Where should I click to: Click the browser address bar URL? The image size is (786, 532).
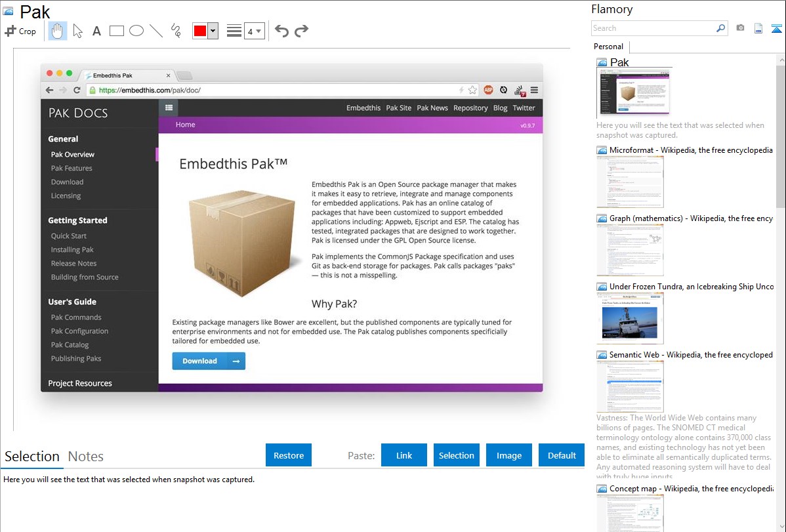pyautogui.click(x=150, y=91)
